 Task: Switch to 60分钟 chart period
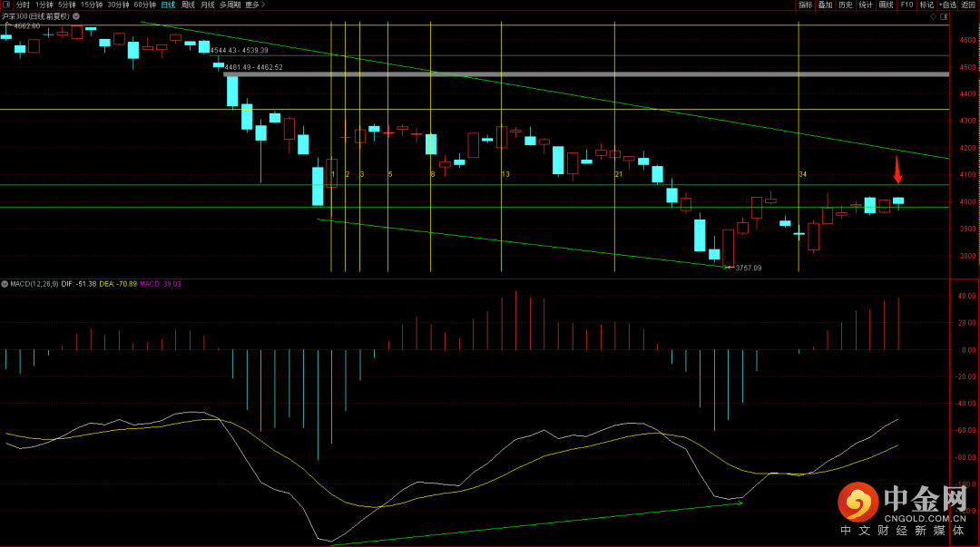(144, 5)
